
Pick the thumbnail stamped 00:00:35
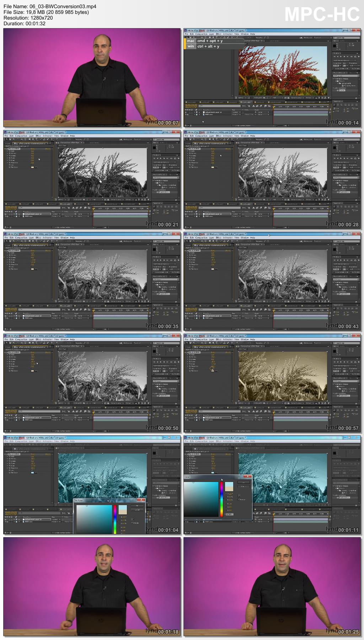coord(92,281)
